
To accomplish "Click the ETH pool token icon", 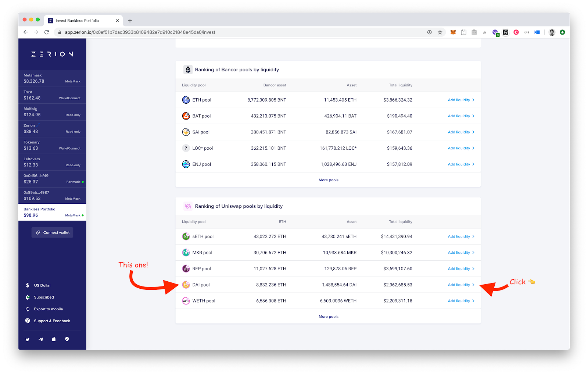I will 186,100.
